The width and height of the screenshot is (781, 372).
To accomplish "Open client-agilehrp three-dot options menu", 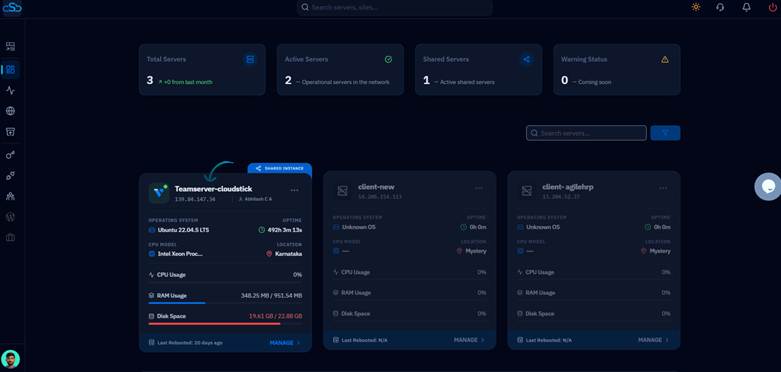I will [663, 188].
